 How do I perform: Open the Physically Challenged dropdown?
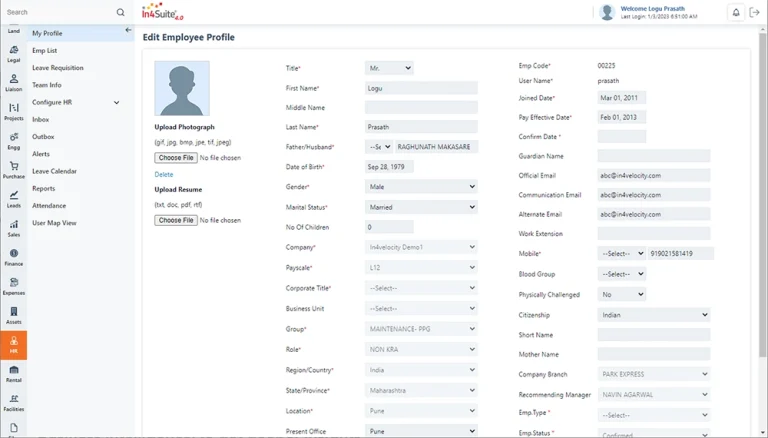[622, 294]
